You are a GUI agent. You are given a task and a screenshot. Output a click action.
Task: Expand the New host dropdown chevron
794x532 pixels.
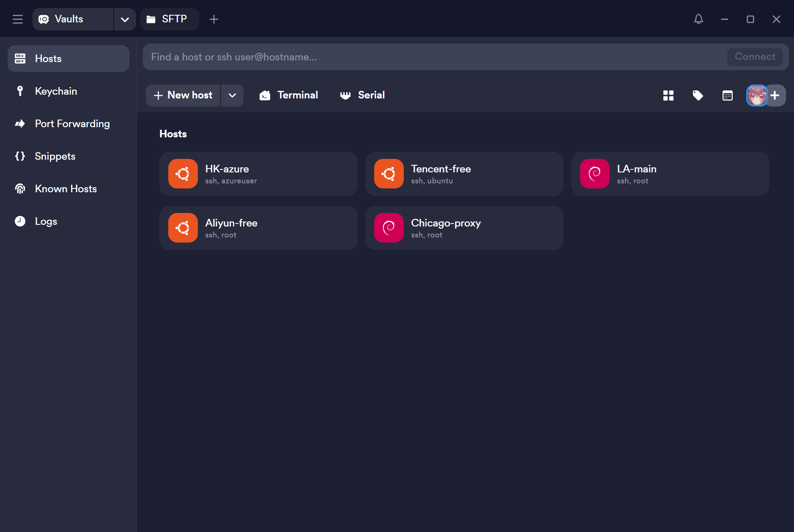(x=232, y=95)
